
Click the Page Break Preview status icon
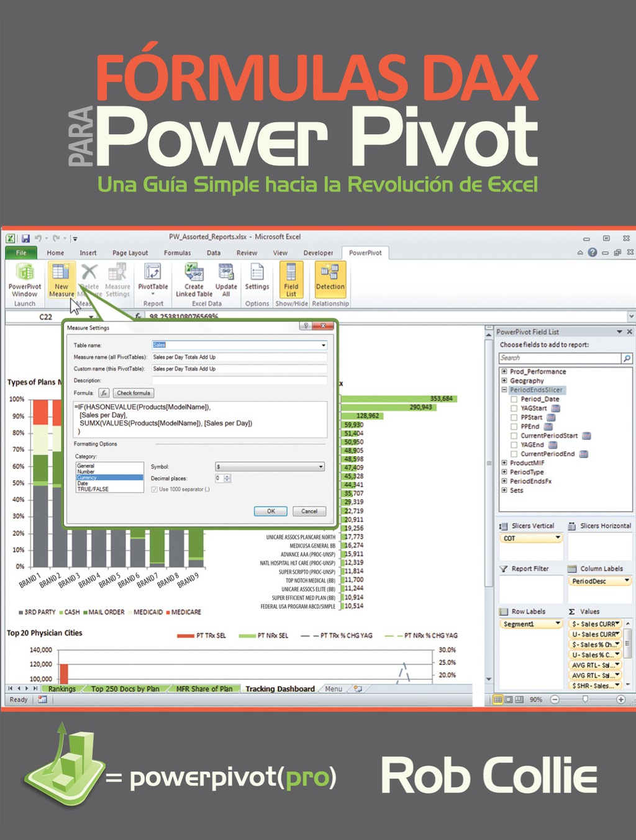519,700
